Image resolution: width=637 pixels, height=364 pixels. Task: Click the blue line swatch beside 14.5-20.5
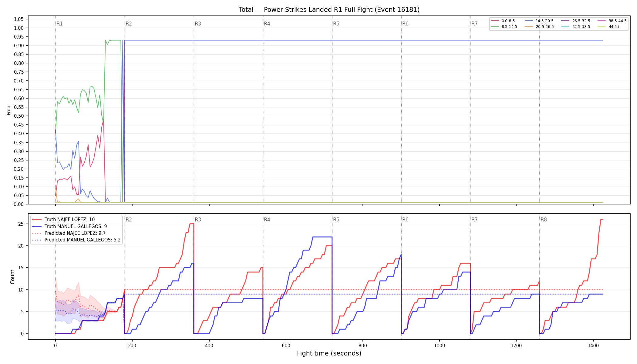529,21
